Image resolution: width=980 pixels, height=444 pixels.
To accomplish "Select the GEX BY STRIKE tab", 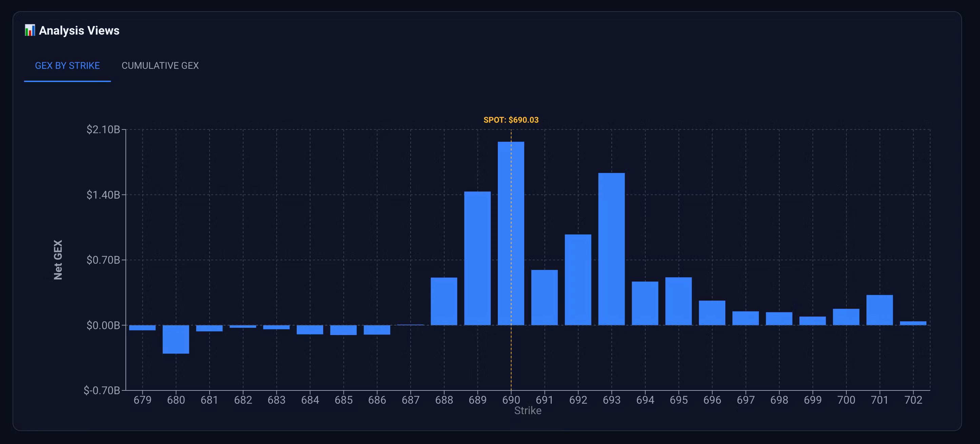I will [x=67, y=66].
